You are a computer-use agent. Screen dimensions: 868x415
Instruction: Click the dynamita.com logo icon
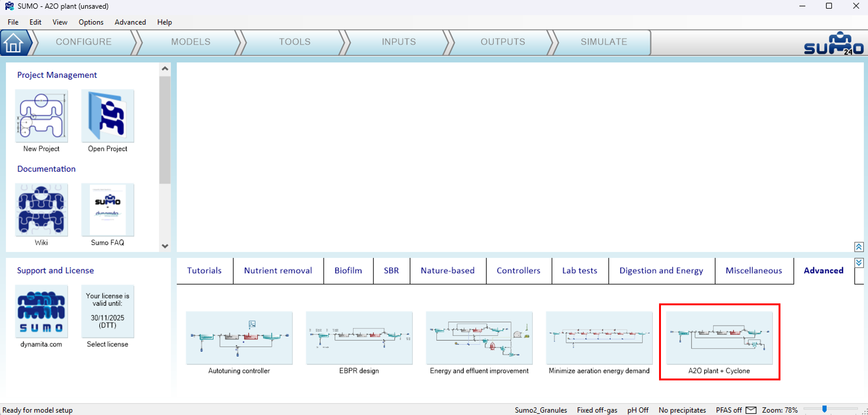tap(41, 312)
